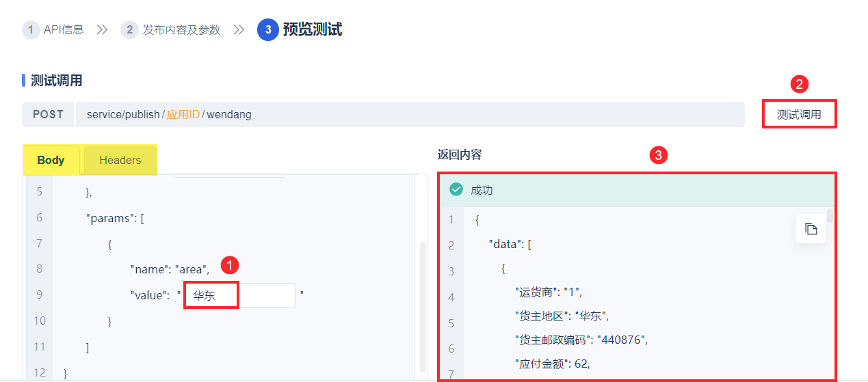Image resolution: width=868 pixels, height=382 pixels.
Task: Click the 测试调用 button
Action: click(800, 115)
